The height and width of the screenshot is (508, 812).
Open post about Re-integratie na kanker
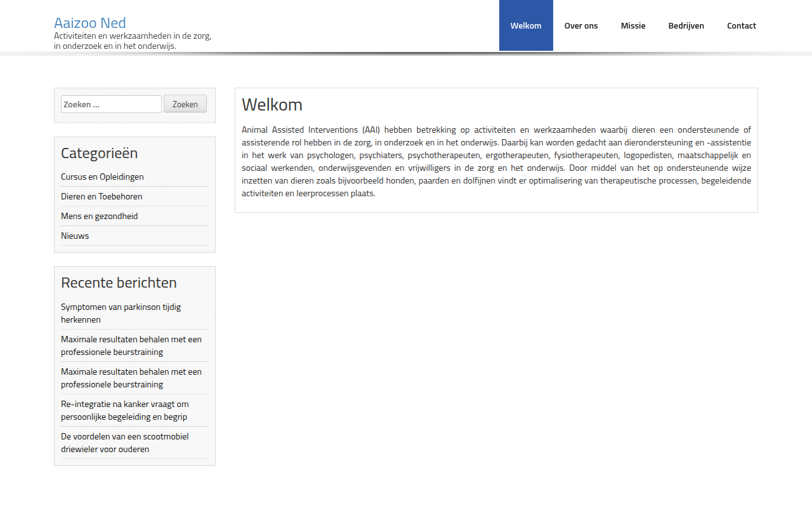(125, 410)
